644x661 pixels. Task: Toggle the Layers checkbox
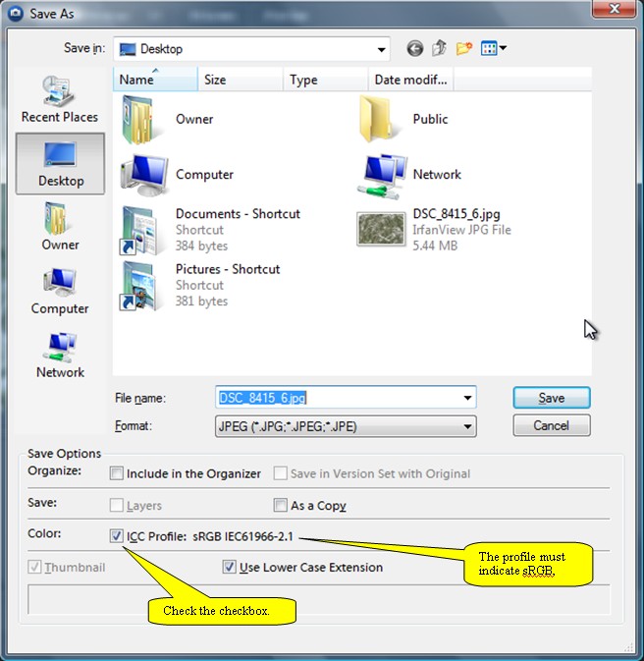pyautogui.click(x=116, y=505)
